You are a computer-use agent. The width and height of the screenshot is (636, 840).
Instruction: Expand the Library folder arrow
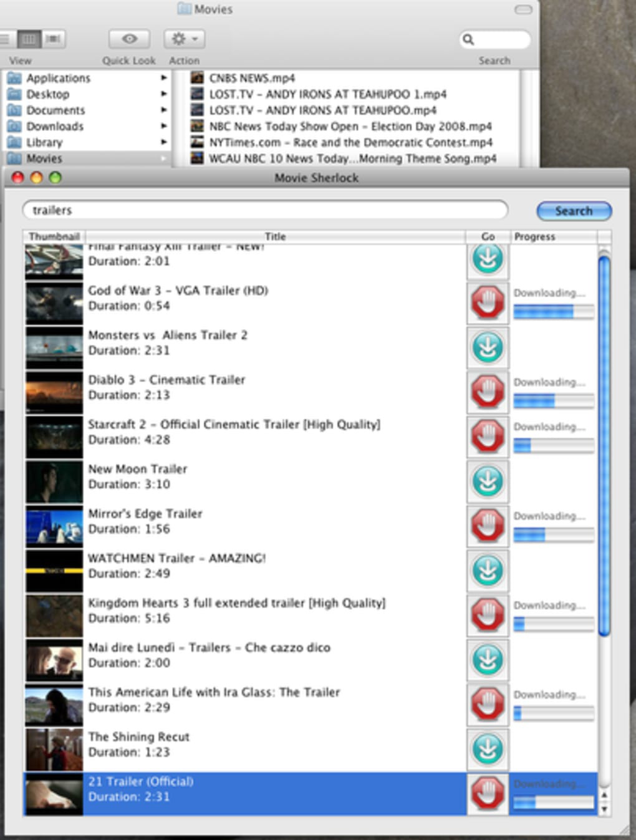(163, 142)
